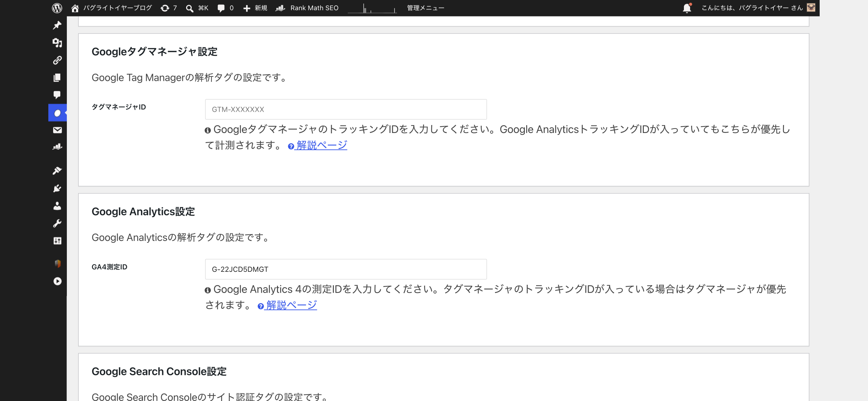Image resolution: width=868 pixels, height=401 pixels.
Task: Click the GA4測定ID label
Action: (109, 267)
